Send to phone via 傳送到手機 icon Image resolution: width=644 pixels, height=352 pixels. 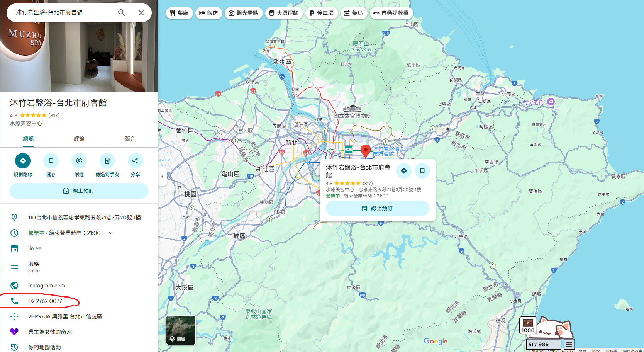tap(107, 161)
